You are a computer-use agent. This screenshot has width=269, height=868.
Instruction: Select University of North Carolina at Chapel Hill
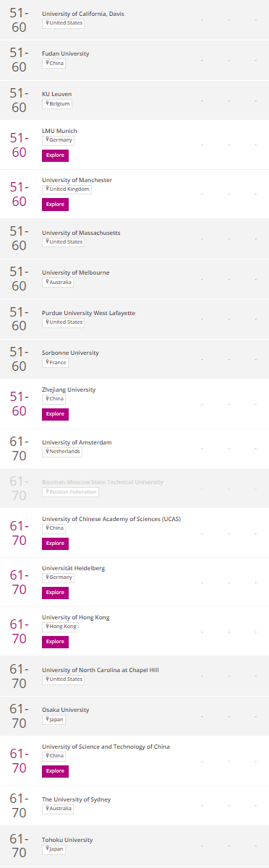(x=101, y=670)
